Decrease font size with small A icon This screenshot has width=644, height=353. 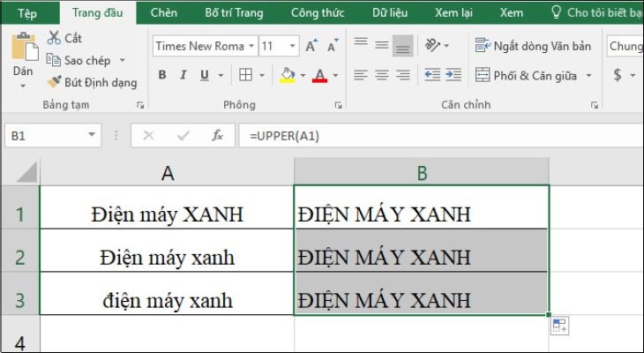[333, 46]
